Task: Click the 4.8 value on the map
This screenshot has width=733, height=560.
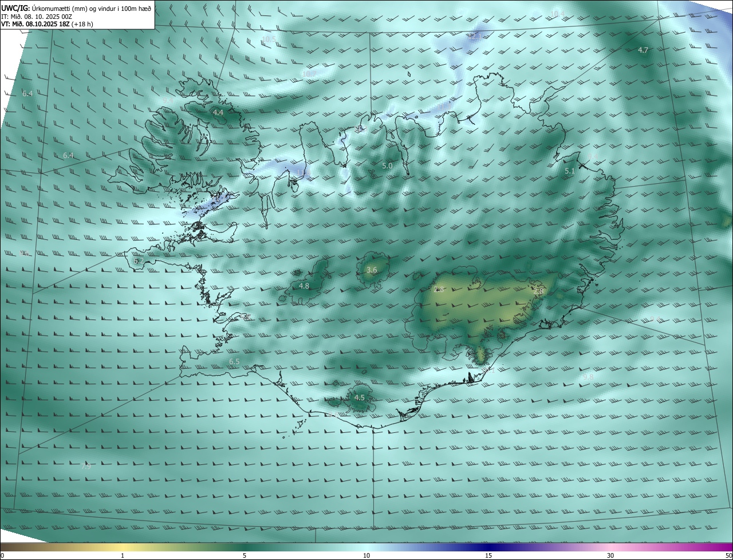Action: click(x=304, y=286)
